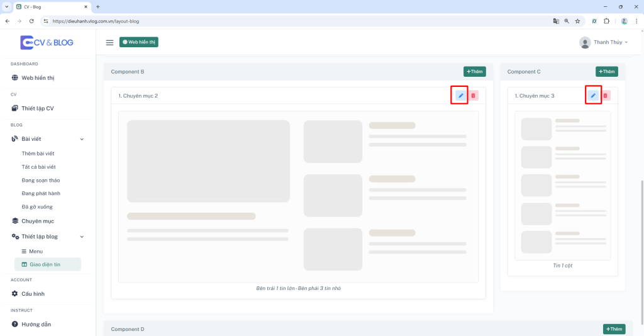This screenshot has width=644, height=336.
Task: Select Giao diện tin in sidebar
Action: 48,264
